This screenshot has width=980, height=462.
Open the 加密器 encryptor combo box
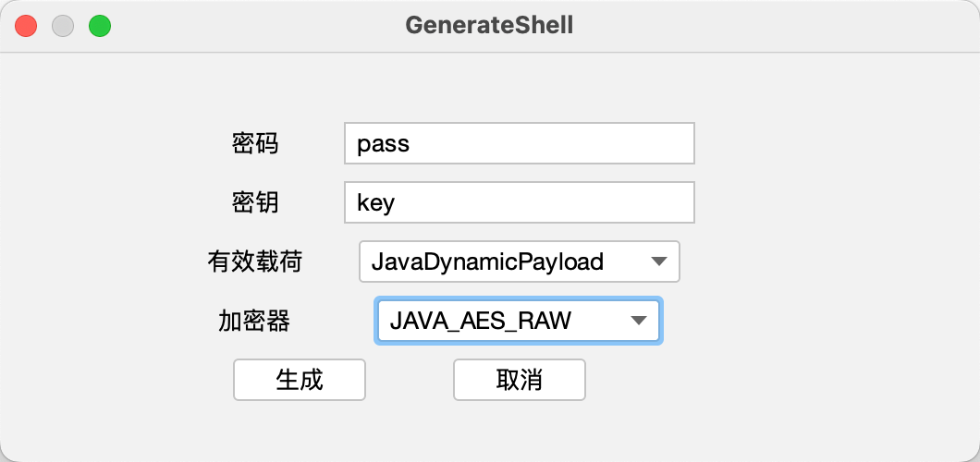517,321
